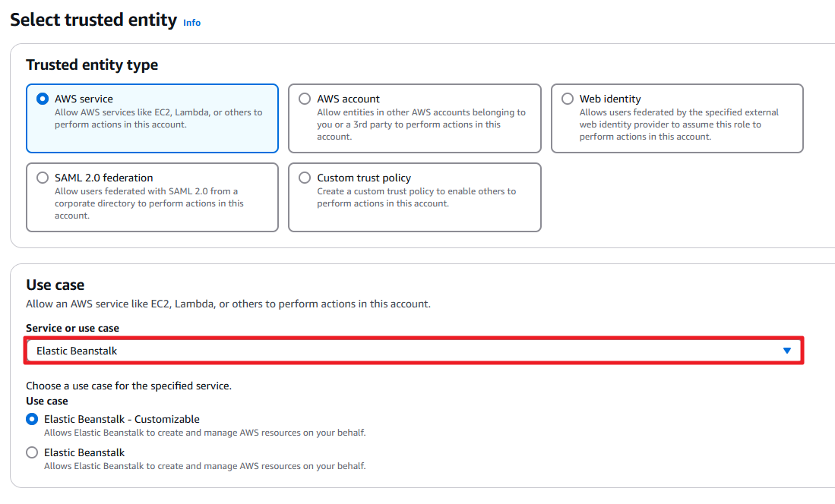
Task: Choose the plain Elastic Beanstalk use case radio
Action: pos(32,452)
